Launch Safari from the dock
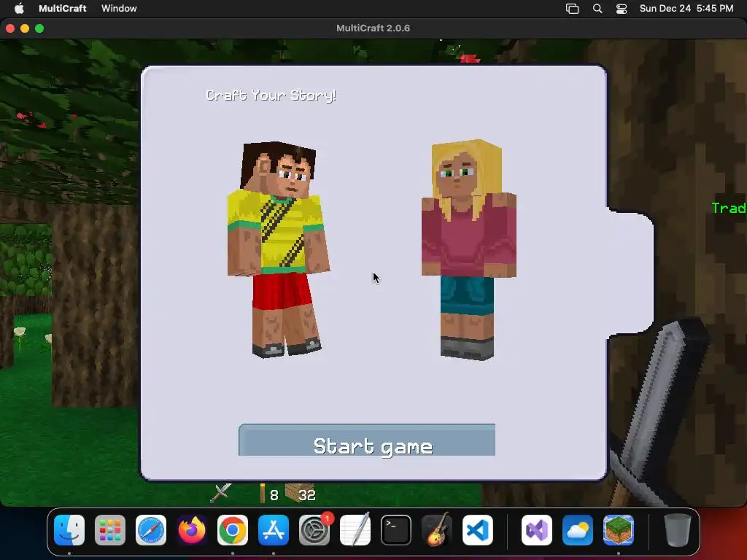Screen dimensions: 747x560 (151, 530)
